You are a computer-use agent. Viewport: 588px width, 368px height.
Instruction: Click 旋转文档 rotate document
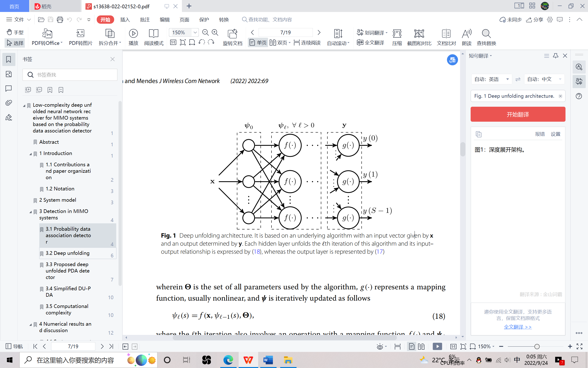tap(232, 37)
